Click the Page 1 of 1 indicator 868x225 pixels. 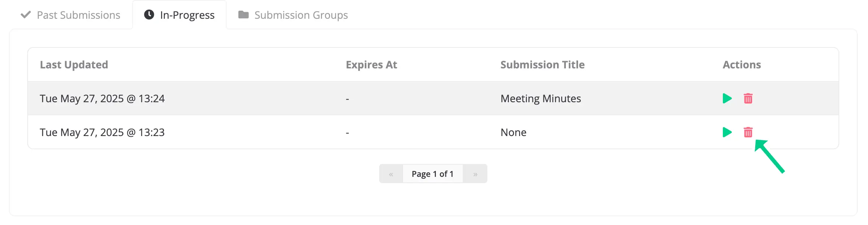(433, 174)
